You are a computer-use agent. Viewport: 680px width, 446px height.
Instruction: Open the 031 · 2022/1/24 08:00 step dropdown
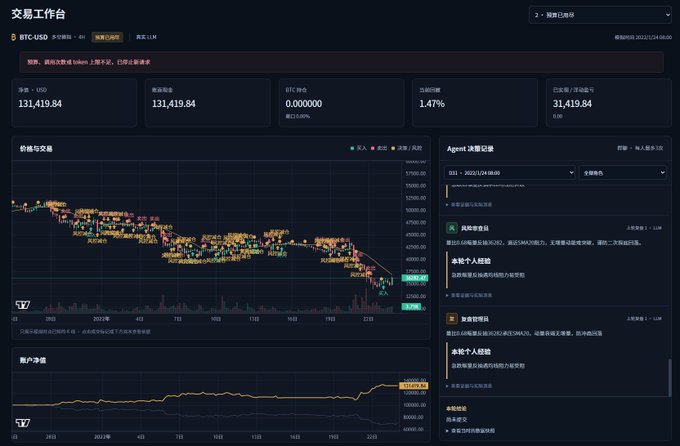(x=510, y=173)
